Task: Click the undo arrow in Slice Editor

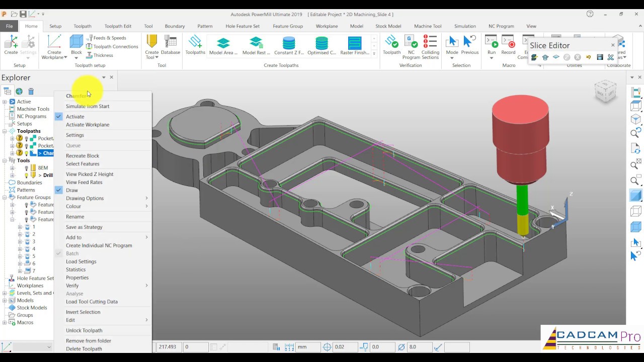Action: pyautogui.click(x=588, y=57)
